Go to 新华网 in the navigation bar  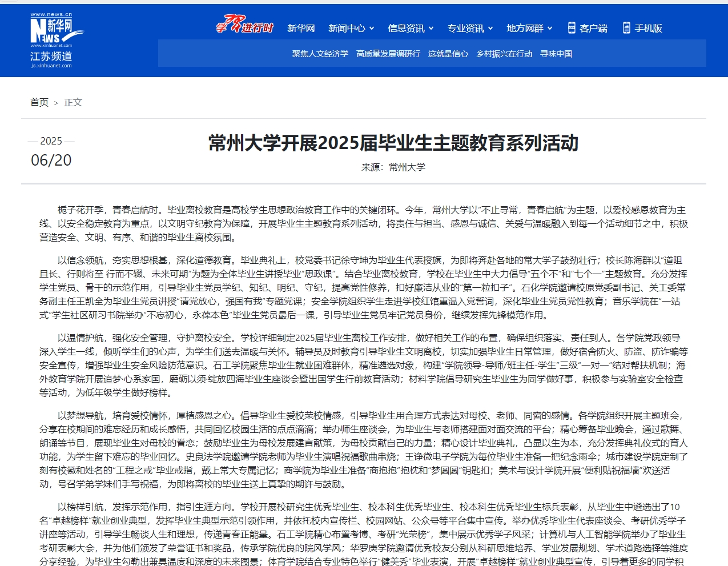[x=301, y=29]
